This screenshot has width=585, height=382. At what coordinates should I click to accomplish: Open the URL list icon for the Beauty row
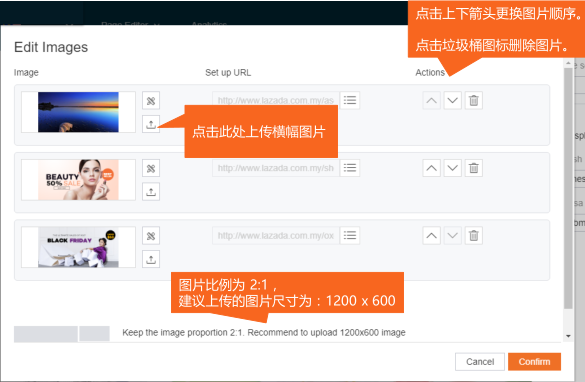pyautogui.click(x=350, y=168)
